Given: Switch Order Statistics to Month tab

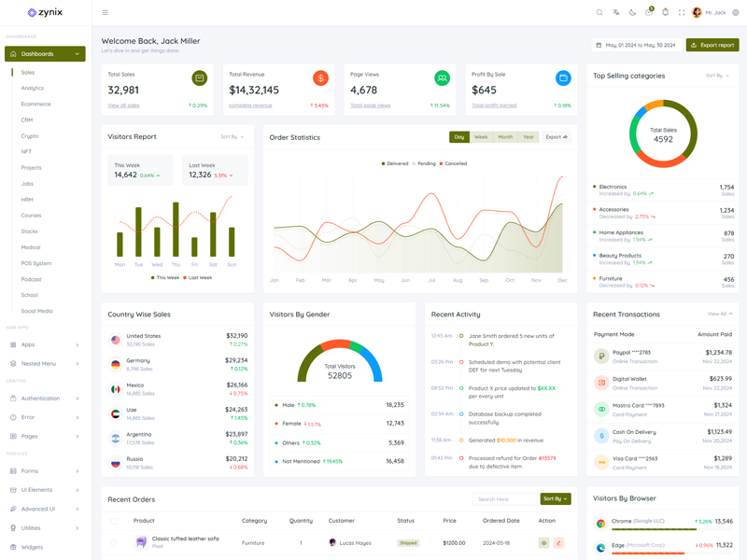Looking at the screenshot, I should 505,137.
